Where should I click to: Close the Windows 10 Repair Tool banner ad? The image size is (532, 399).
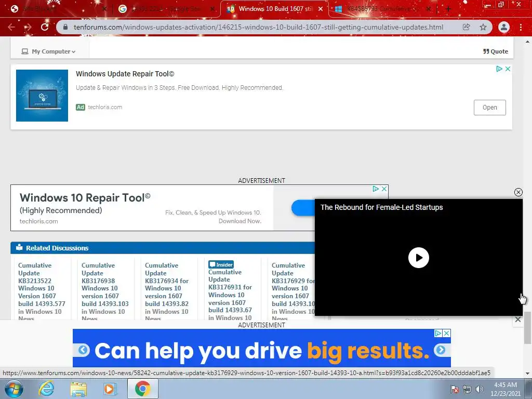[384, 189]
